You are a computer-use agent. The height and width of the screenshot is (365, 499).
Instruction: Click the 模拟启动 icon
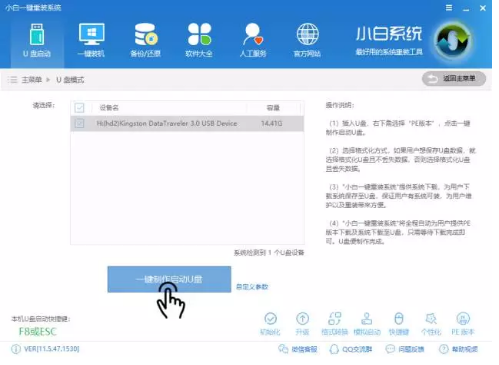coord(367,319)
